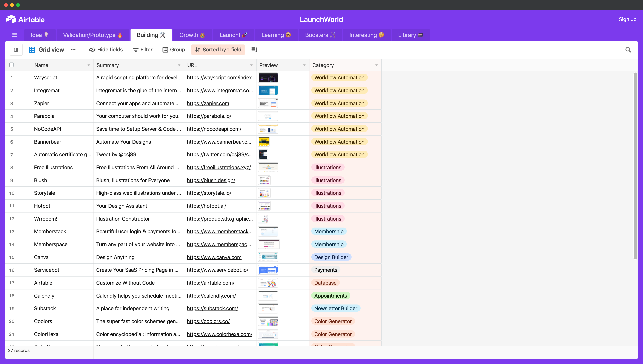Check the select-all rows checkbox

point(11,65)
